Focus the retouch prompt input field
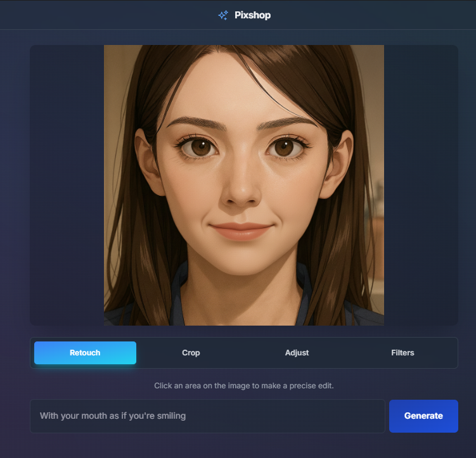This screenshot has width=476, height=458. click(208, 416)
